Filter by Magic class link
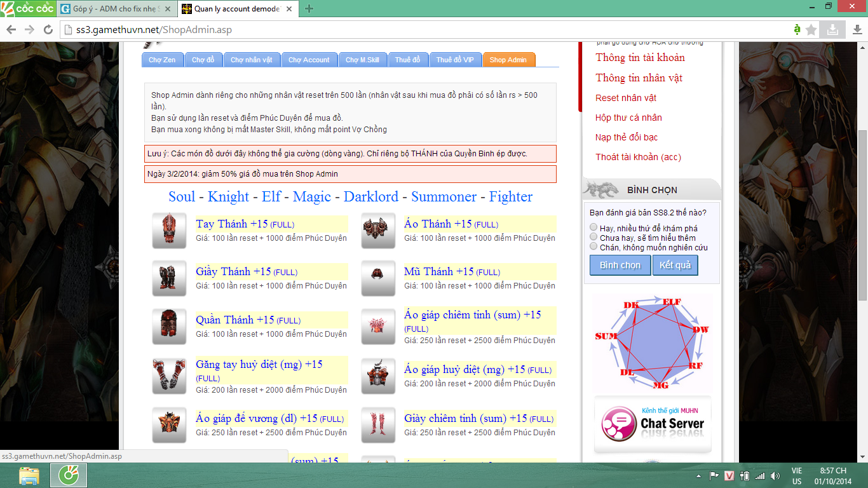 pos(312,197)
